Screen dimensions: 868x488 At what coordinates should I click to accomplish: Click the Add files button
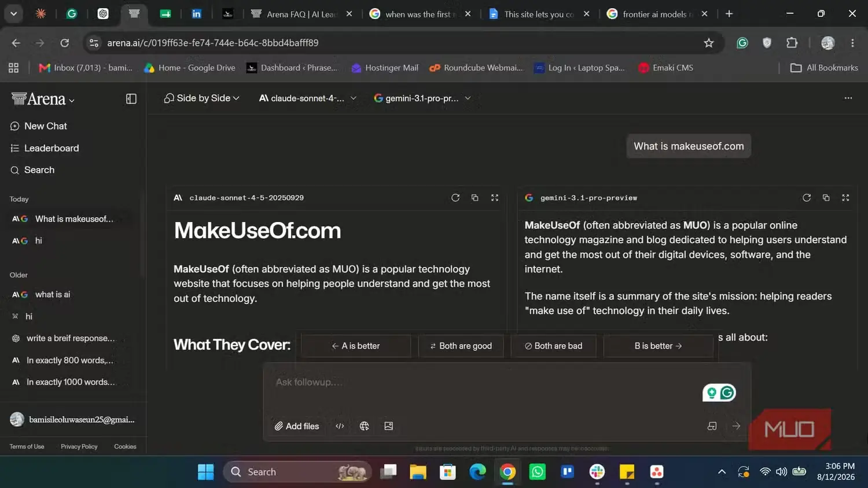click(297, 426)
